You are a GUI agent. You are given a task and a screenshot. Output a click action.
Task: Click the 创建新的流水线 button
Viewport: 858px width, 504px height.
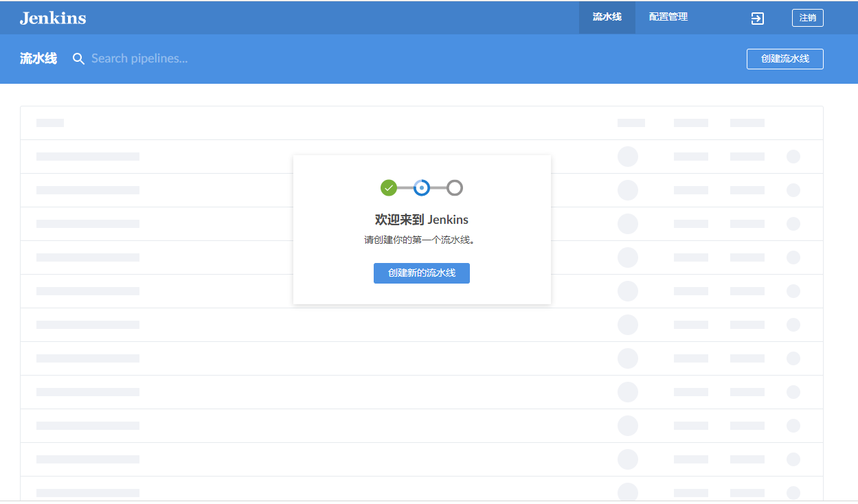click(x=422, y=273)
